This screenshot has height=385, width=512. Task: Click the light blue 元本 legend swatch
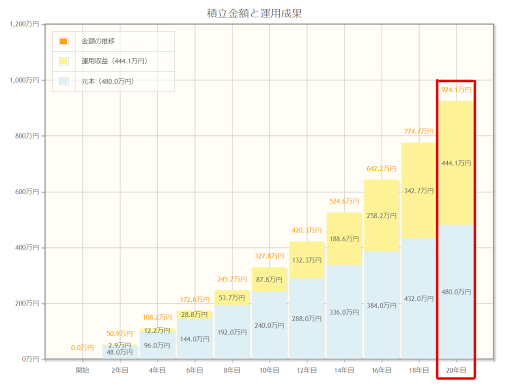coord(63,81)
